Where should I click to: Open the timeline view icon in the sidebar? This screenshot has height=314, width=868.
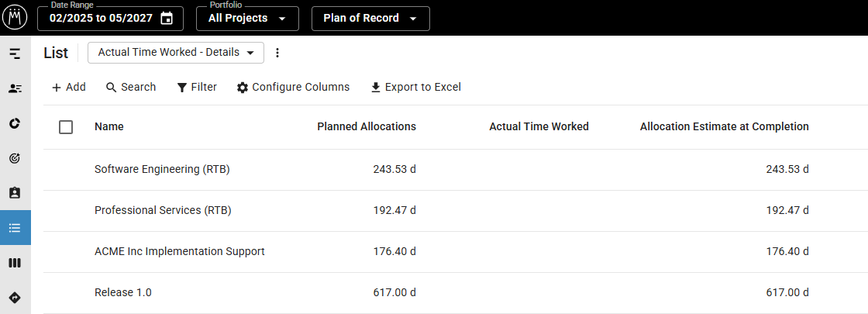coord(15,53)
